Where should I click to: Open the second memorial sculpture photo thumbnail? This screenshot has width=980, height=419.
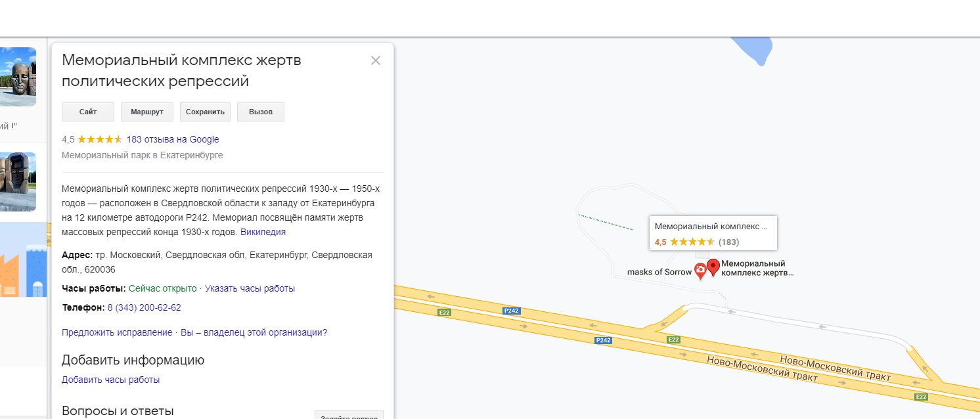click(18, 182)
